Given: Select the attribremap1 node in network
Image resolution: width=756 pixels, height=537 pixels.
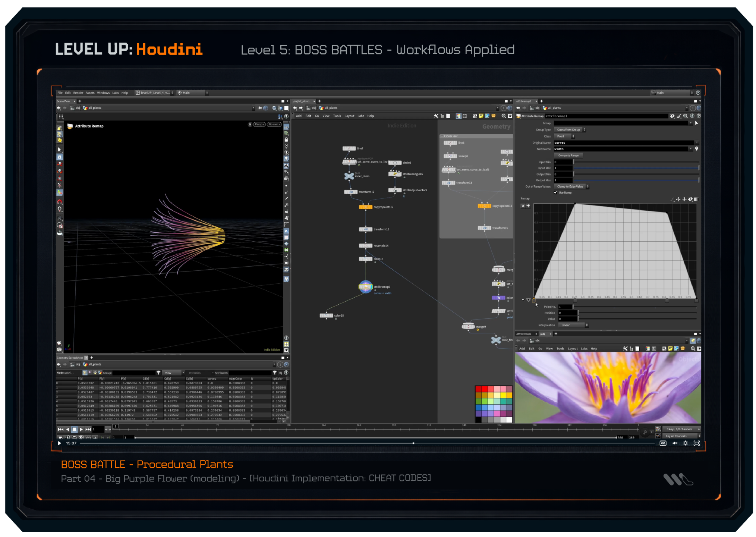Looking at the screenshot, I should tap(365, 287).
